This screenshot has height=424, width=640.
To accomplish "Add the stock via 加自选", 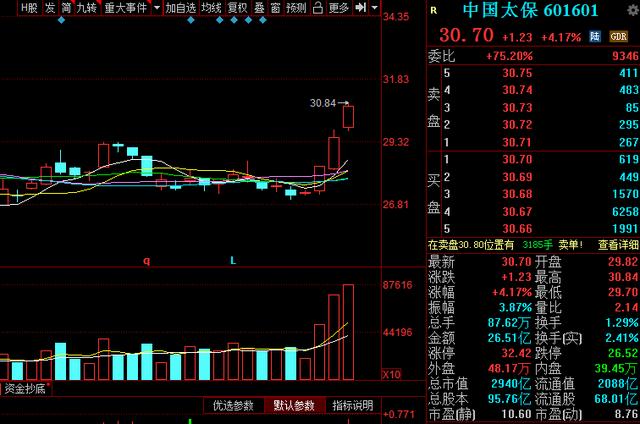I will 181,8.
